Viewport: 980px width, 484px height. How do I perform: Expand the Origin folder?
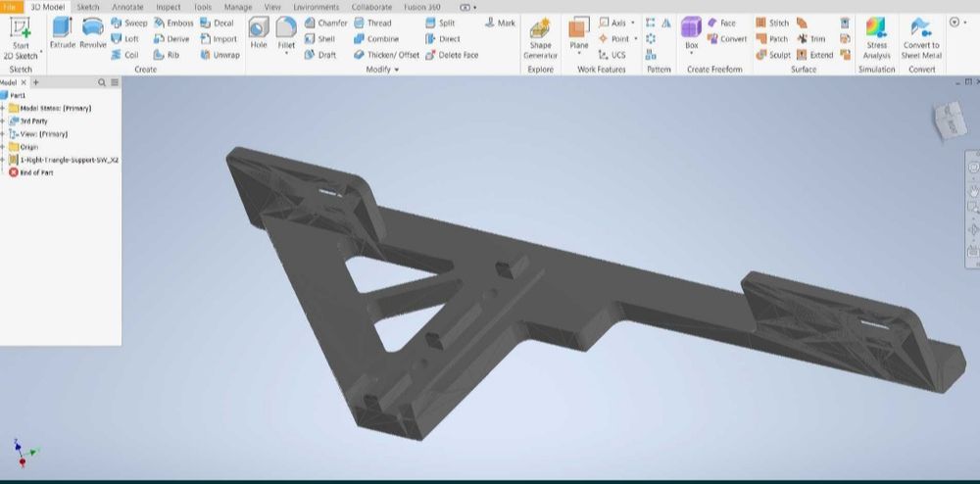click(x=3, y=147)
